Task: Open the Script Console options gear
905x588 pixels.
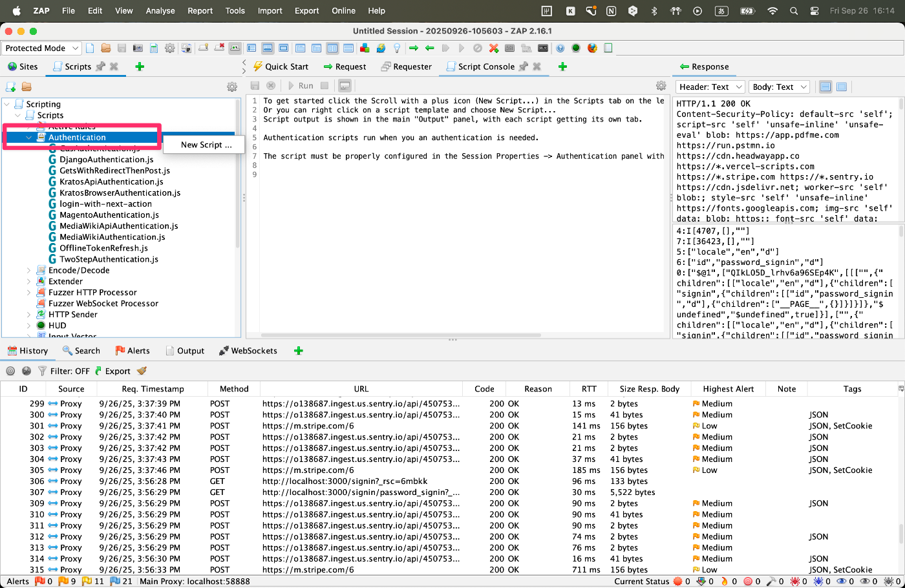Action: [x=661, y=85]
